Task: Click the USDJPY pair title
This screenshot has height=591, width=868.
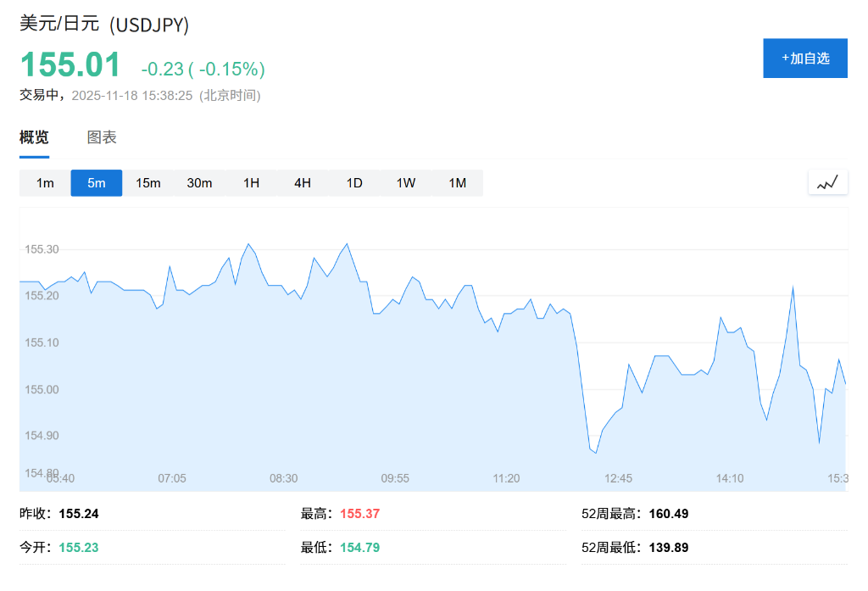Action: 103,25
